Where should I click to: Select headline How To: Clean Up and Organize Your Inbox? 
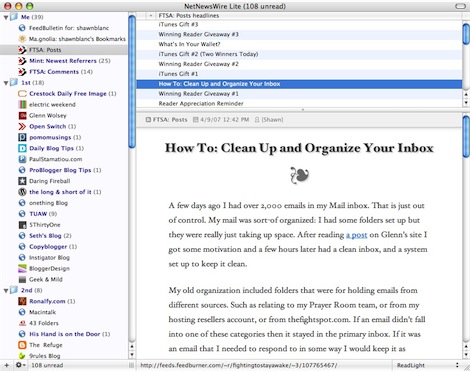[299, 84]
